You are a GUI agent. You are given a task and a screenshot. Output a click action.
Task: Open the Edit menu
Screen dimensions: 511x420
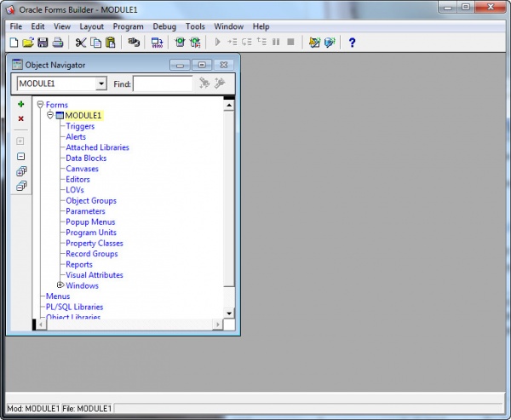(37, 26)
